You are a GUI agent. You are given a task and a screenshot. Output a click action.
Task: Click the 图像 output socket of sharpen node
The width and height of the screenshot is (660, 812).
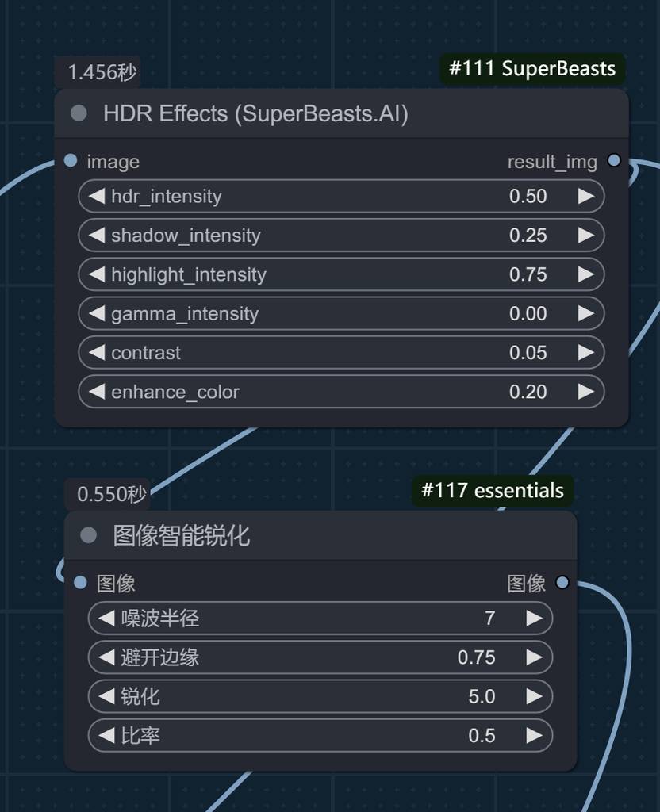coord(562,583)
